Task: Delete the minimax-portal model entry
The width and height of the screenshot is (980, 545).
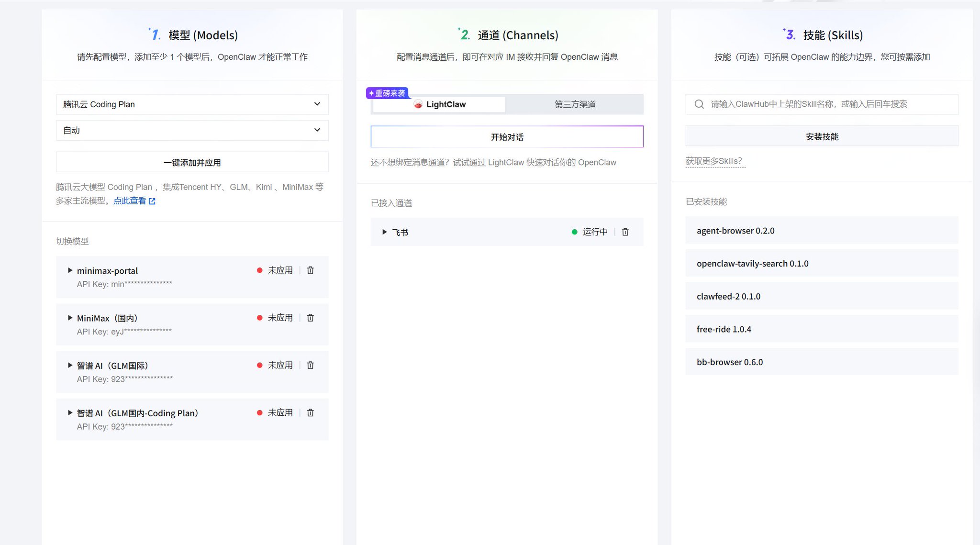Action: 310,270
